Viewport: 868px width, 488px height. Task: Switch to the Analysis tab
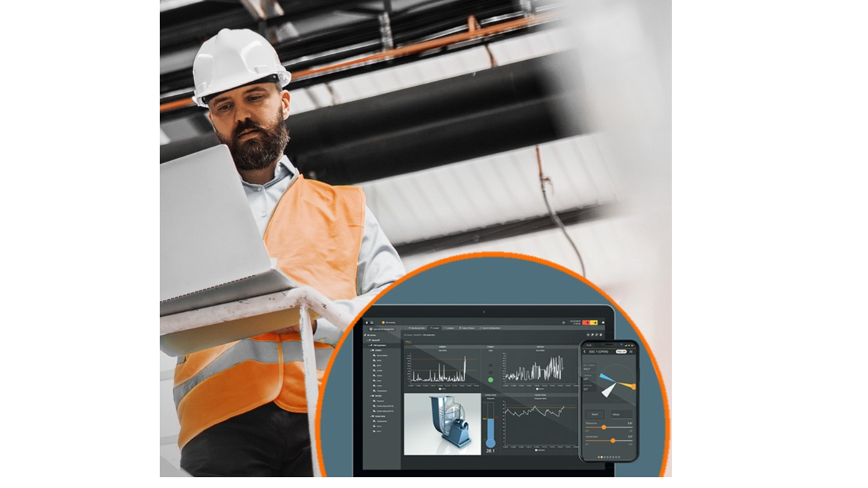(x=448, y=328)
